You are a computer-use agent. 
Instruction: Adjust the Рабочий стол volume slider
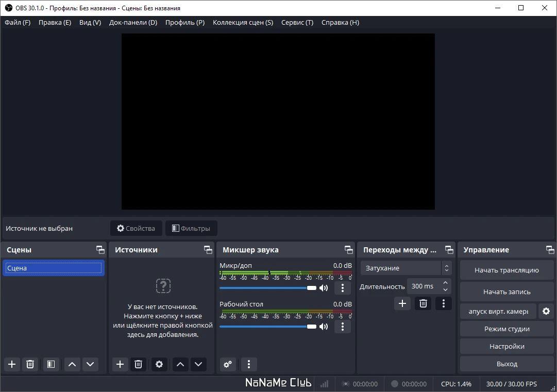(268, 327)
